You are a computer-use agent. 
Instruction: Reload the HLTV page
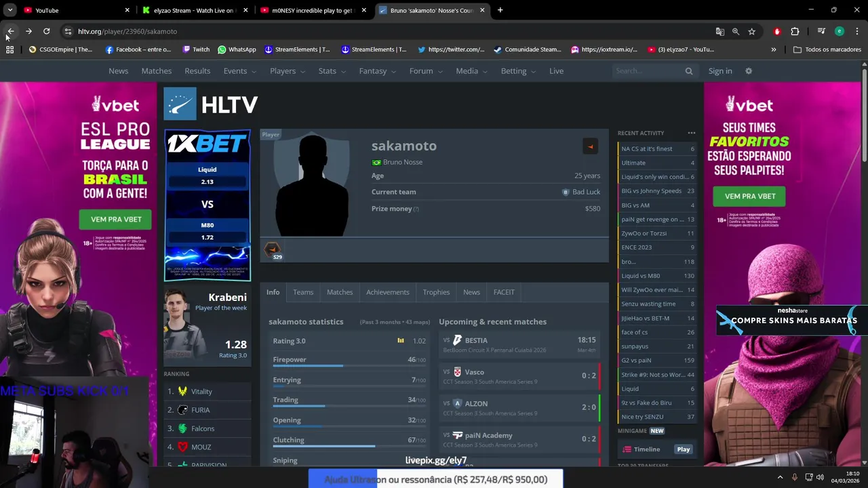(46, 31)
